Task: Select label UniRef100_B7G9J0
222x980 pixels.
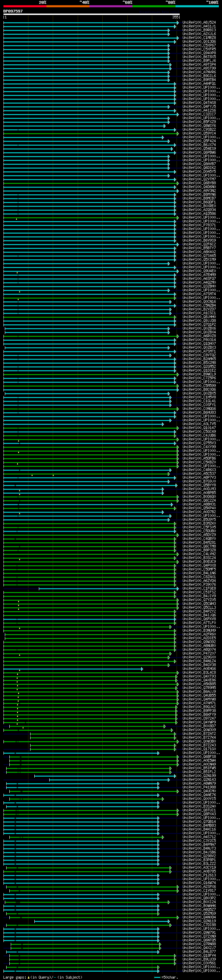Action: pos(199,481)
